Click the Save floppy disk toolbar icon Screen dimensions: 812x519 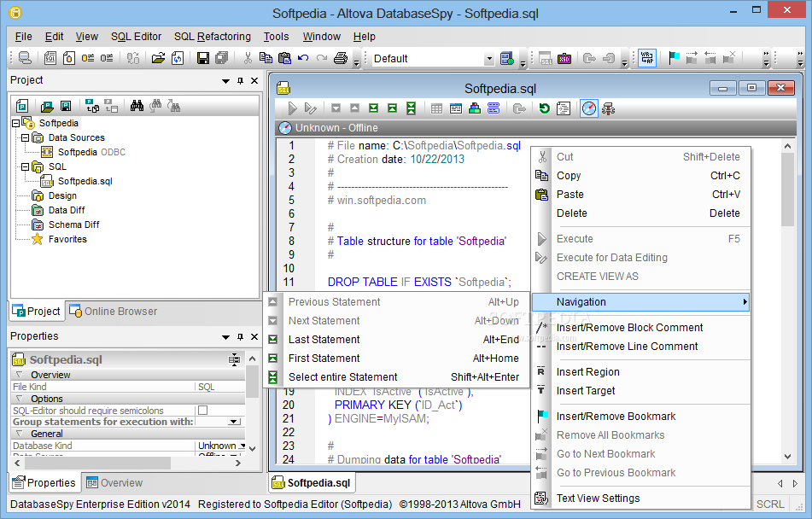coord(203,58)
